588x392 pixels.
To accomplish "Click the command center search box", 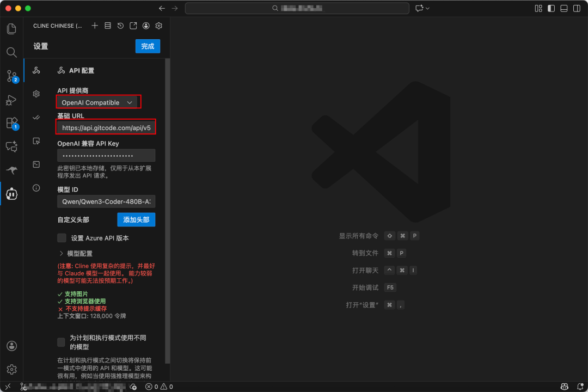I will coord(297,8).
